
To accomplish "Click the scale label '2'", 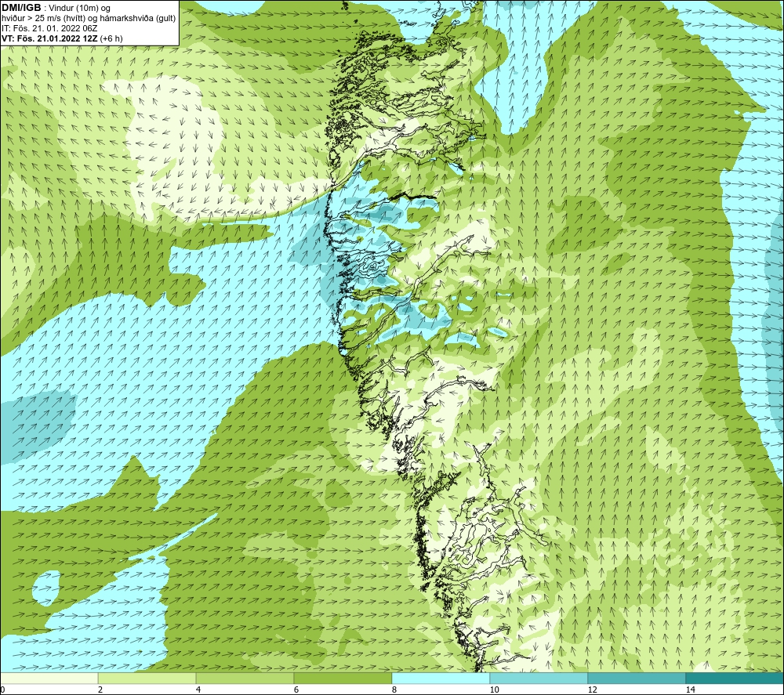I will click(100, 690).
